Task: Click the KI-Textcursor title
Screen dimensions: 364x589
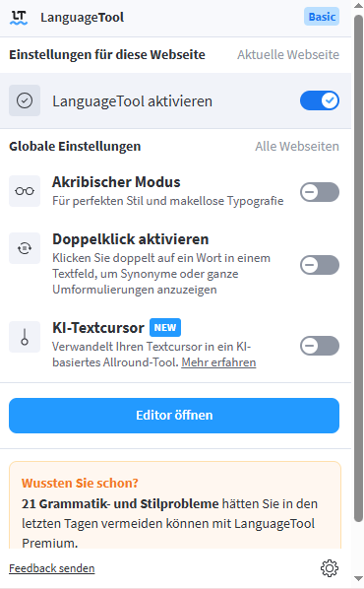Action: [x=98, y=328]
